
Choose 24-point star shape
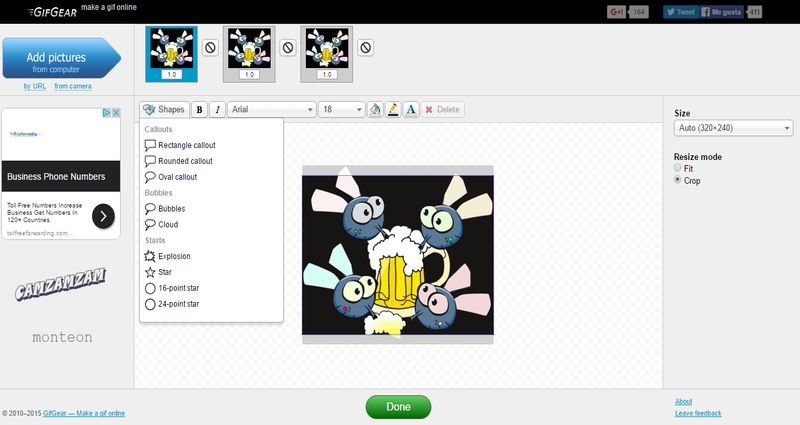click(172, 304)
